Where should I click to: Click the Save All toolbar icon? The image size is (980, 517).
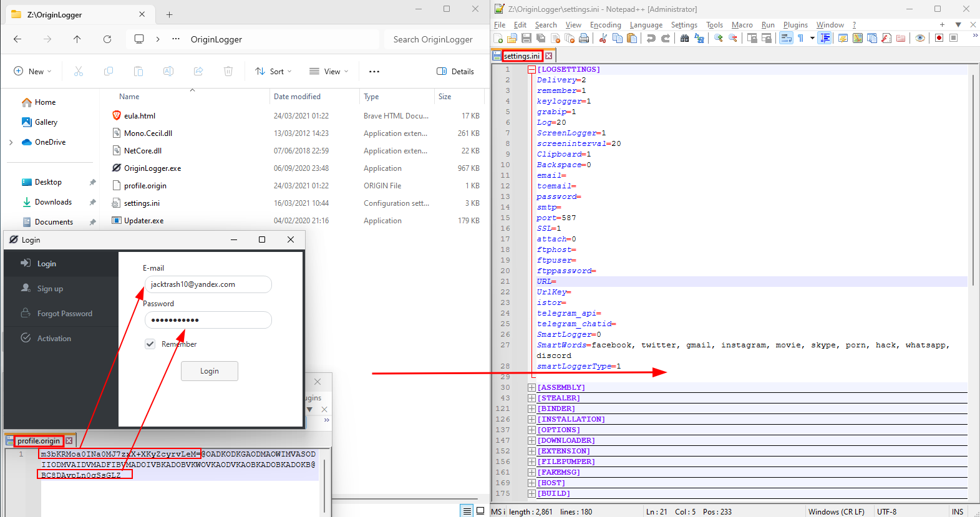[541, 38]
